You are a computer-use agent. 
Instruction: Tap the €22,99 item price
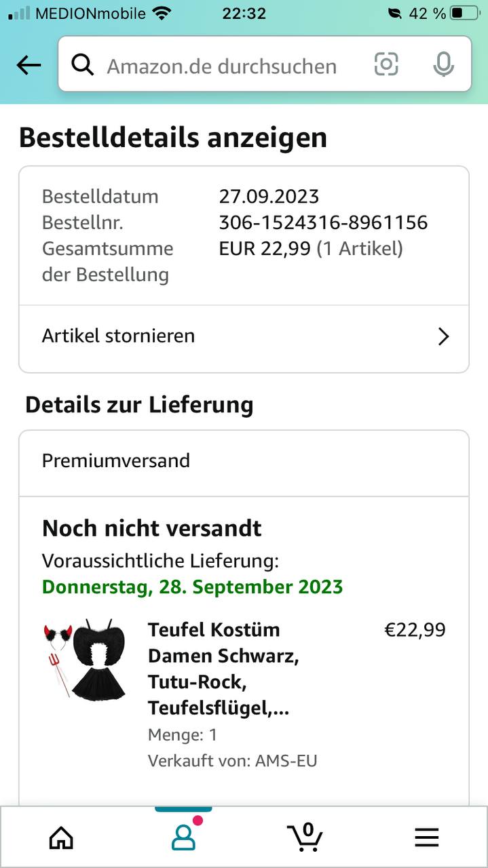(x=415, y=630)
